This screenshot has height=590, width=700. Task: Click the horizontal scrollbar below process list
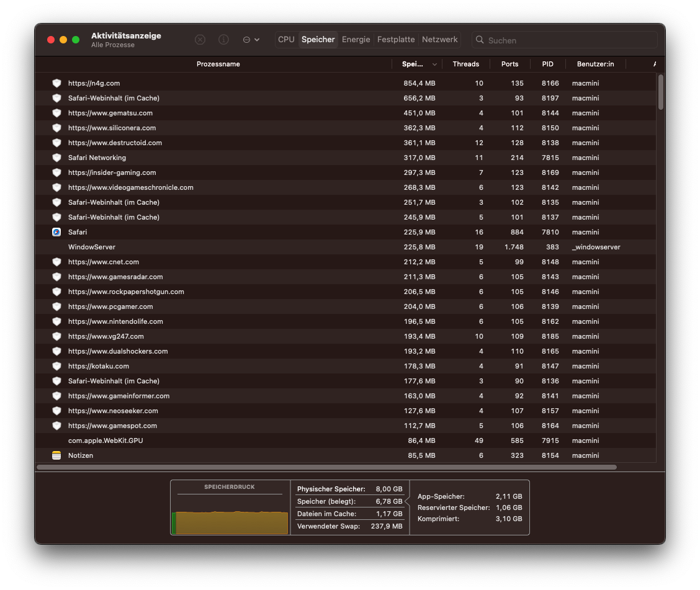coord(326,467)
